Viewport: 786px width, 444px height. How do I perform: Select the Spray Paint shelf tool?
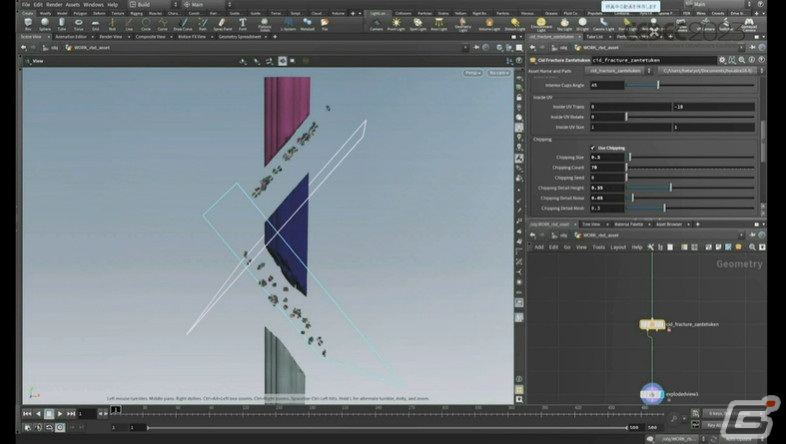point(223,24)
